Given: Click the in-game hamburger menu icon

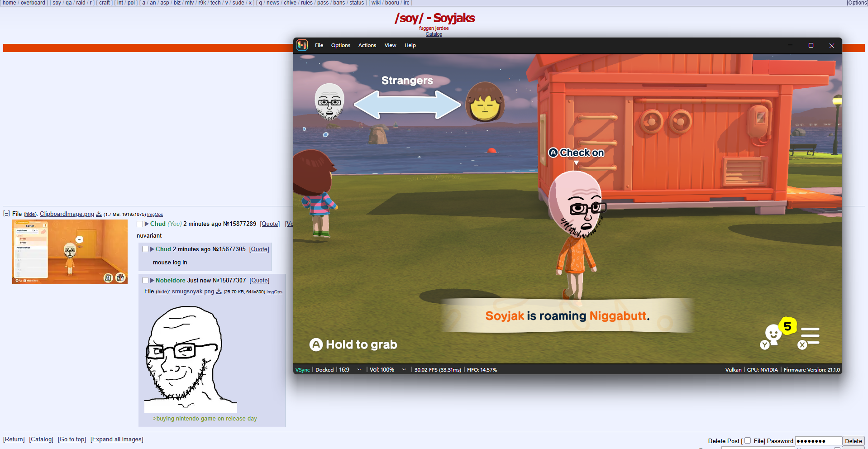Looking at the screenshot, I should (810, 336).
